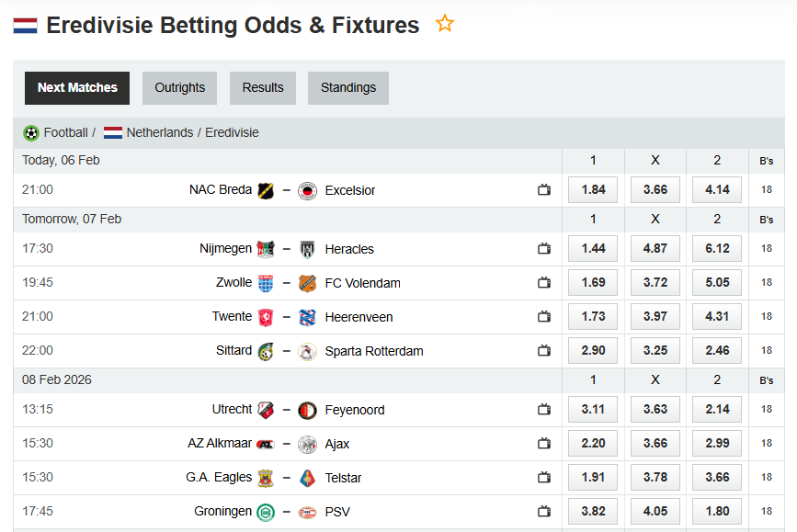Click the Twente club crest
797x532 pixels.
(266, 317)
